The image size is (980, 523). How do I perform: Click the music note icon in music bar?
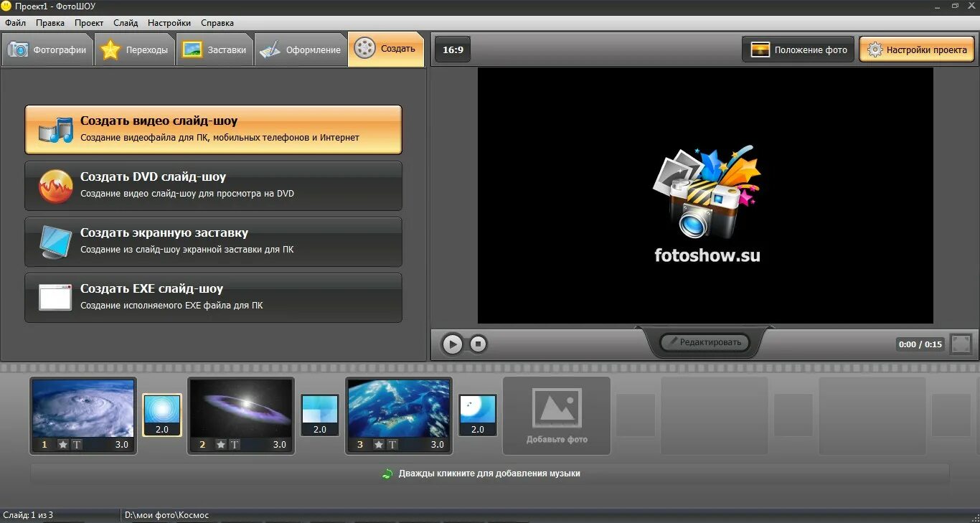(387, 473)
